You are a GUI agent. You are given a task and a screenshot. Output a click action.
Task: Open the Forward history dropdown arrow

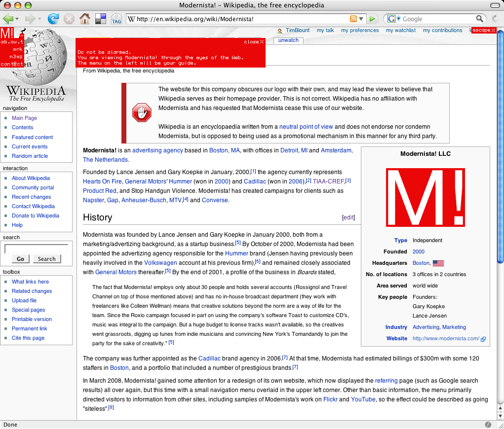39,19
